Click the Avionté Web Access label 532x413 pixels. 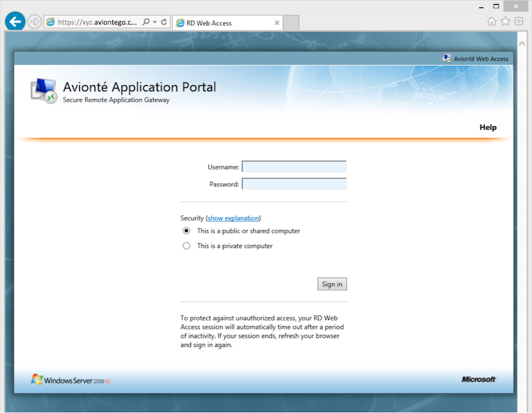click(481, 59)
